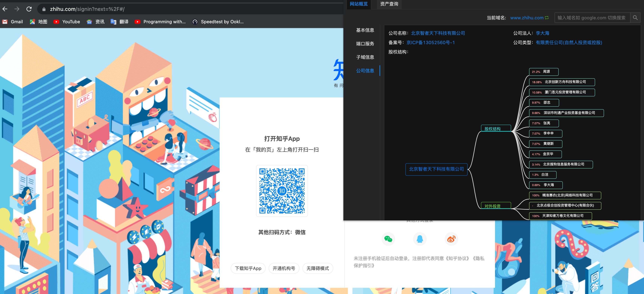Click the 开通机构号 button
644x294 pixels.
284,268
